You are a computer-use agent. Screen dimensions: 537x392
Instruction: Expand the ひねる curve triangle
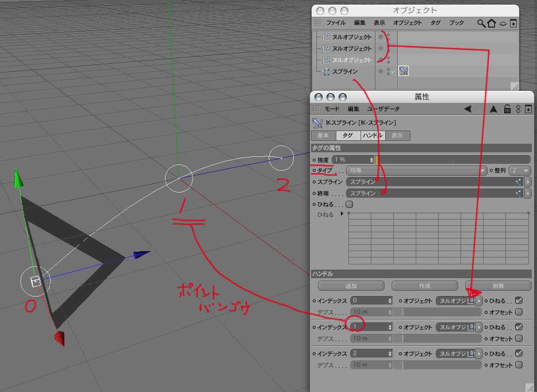click(342, 214)
